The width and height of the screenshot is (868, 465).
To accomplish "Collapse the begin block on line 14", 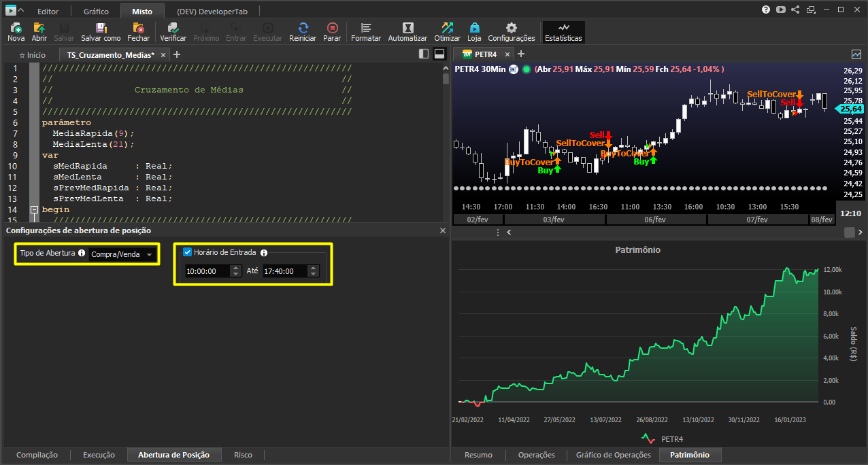I will (x=34, y=209).
